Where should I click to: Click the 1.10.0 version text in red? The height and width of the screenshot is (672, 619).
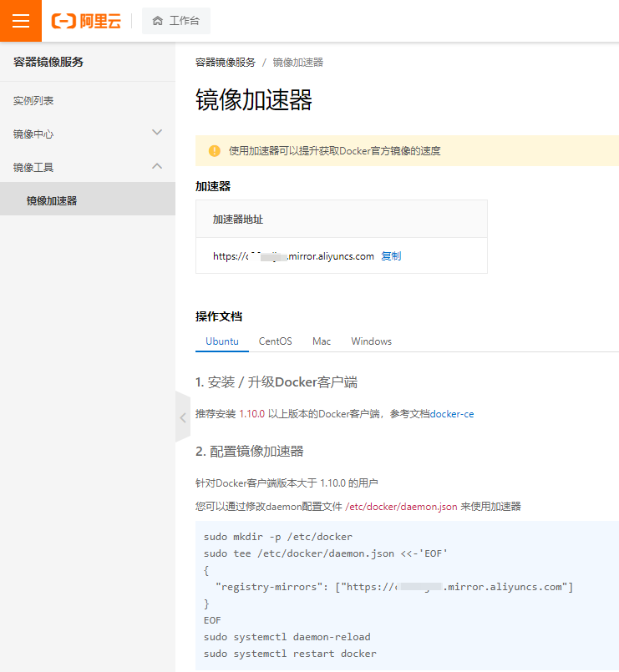coord(251,414)
